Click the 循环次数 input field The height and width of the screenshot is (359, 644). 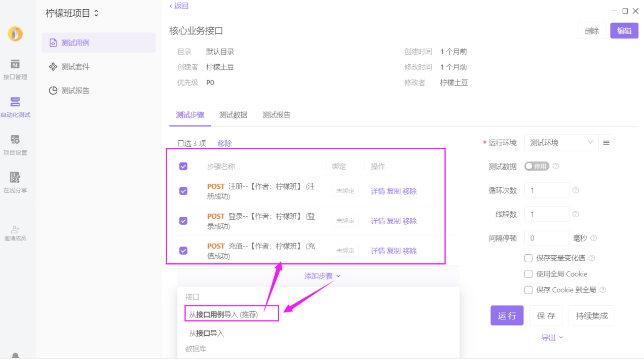(x=547, y=190)
